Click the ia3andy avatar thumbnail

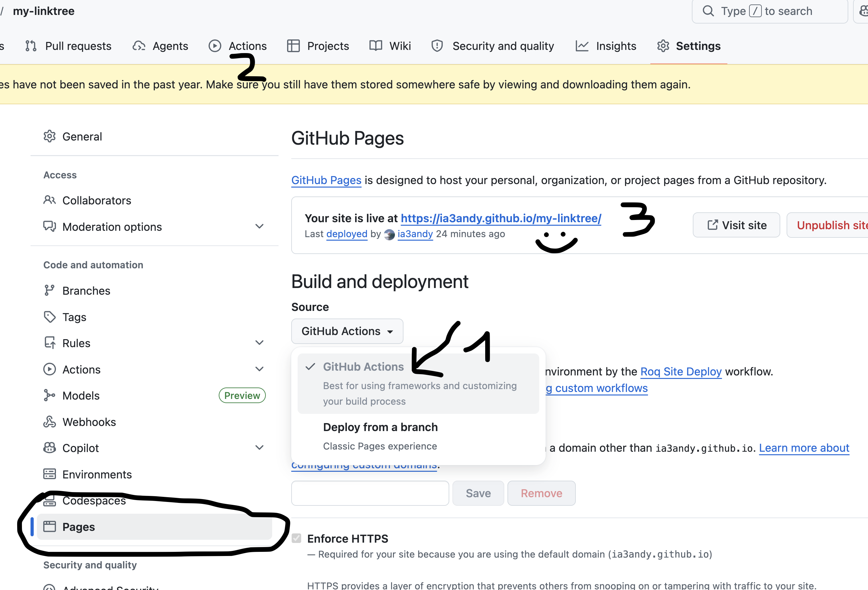(x=389, y=235)
